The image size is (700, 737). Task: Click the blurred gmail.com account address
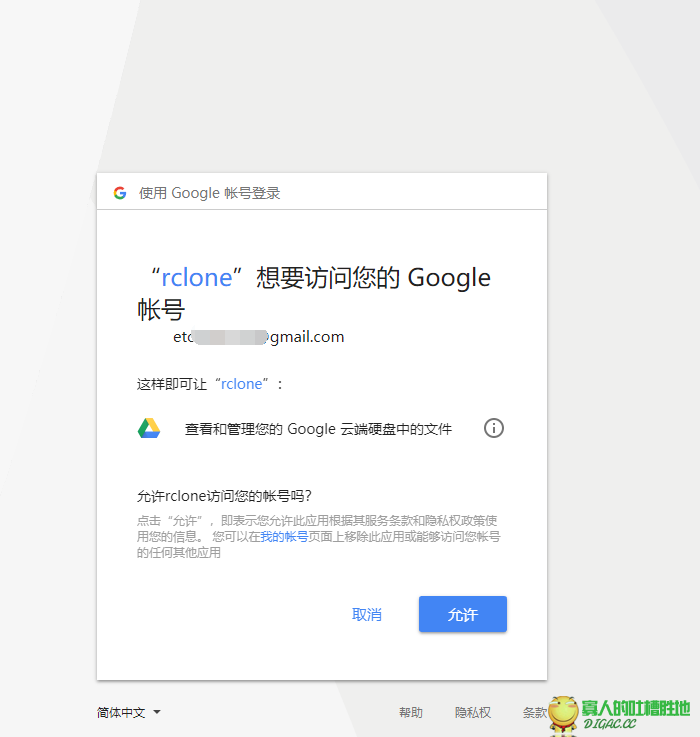coord(259,337)
